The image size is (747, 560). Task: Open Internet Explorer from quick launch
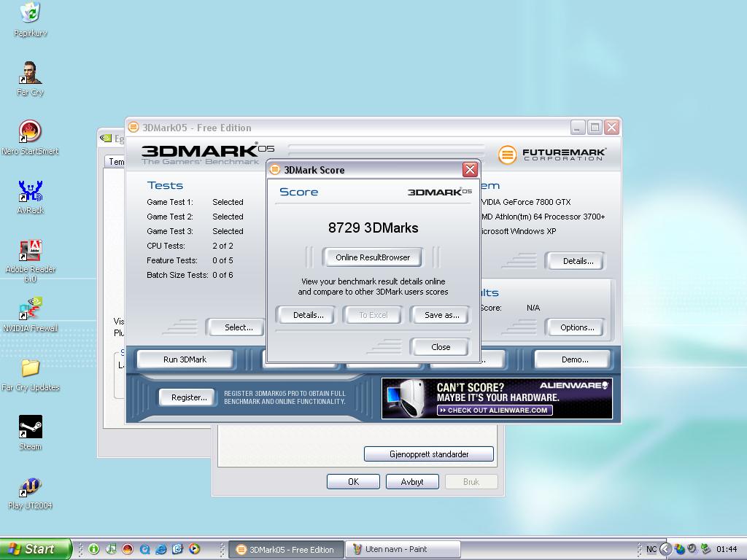pos(161,549)
